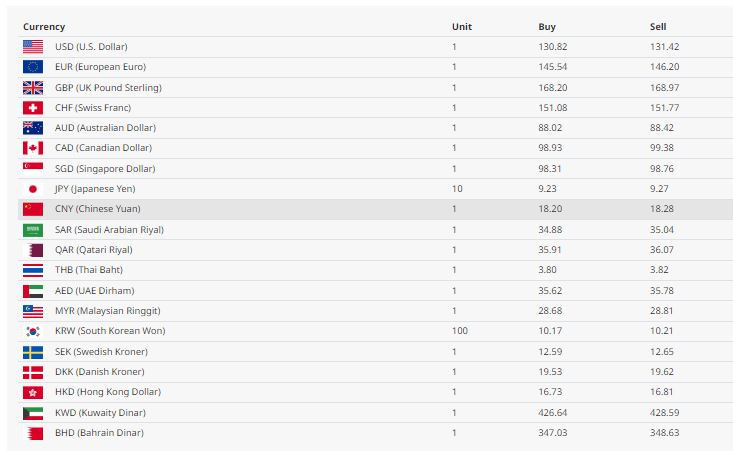Image resolution: width=733 pixels, height=451 pixels.
Task: Click the BHD sell rate 348.63
Action: click(664, 433)
